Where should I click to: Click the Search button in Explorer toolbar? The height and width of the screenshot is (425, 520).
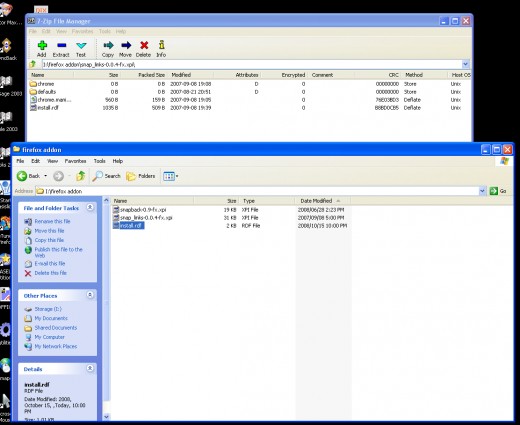point(106,176)
